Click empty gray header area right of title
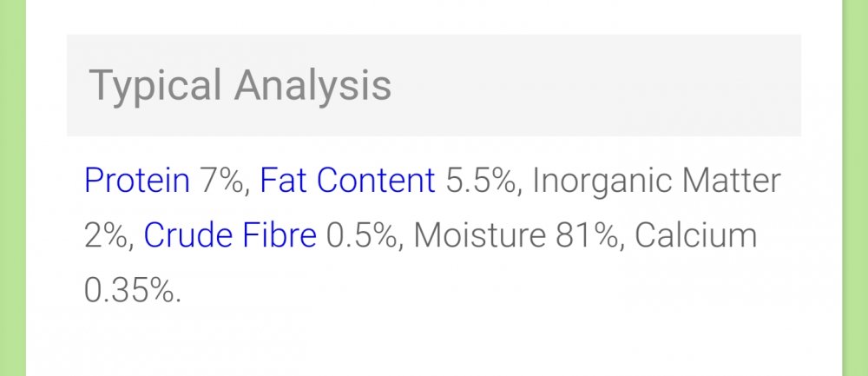The width and height of the screenshot is (868, 376). (x=595, y=86)
